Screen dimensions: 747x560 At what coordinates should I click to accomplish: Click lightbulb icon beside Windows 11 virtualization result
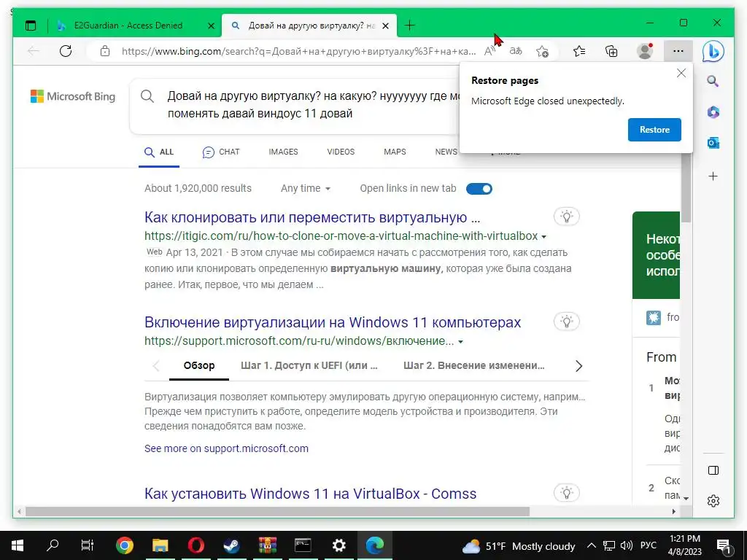[x=566, y=322]
